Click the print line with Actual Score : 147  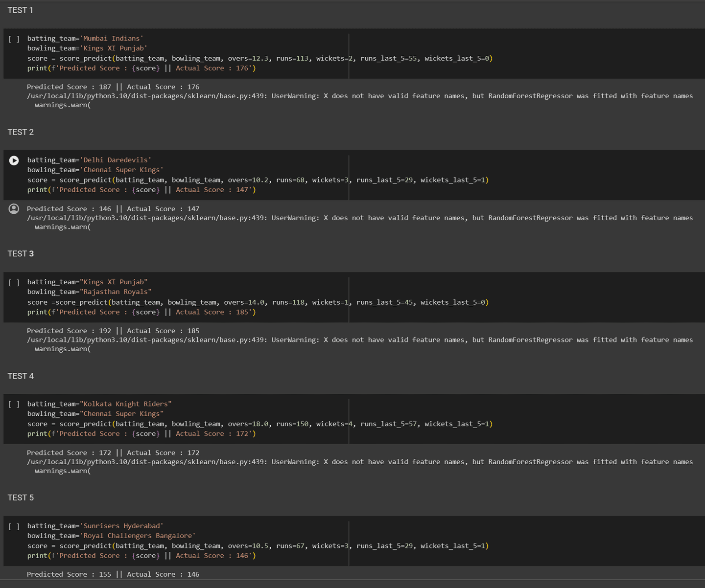pos(141,190)
